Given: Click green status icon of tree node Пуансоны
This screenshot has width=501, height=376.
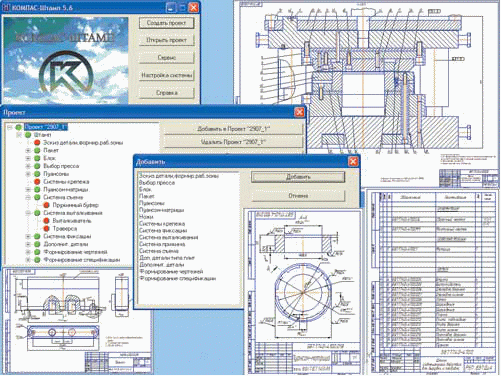Looking at the screenshot, I should (37, 174).
